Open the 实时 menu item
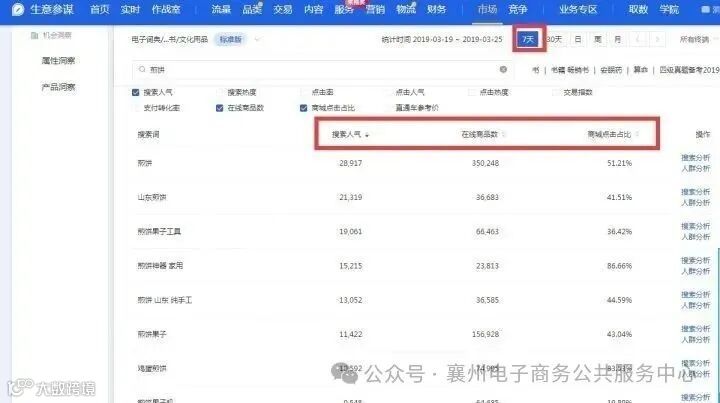This screenshot has height=403, width=720. (130, 9)
